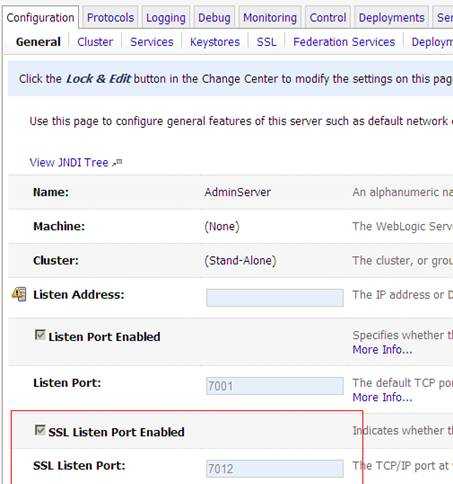The image size is (453, 484).
Task: Open the SSL sub-tab
Action: coord(266,42)
